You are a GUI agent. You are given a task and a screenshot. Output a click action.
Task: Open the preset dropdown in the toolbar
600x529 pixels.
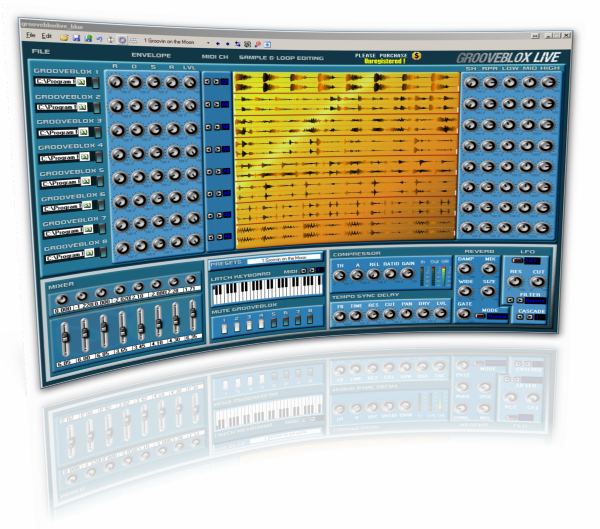click(x=208, y=43)
